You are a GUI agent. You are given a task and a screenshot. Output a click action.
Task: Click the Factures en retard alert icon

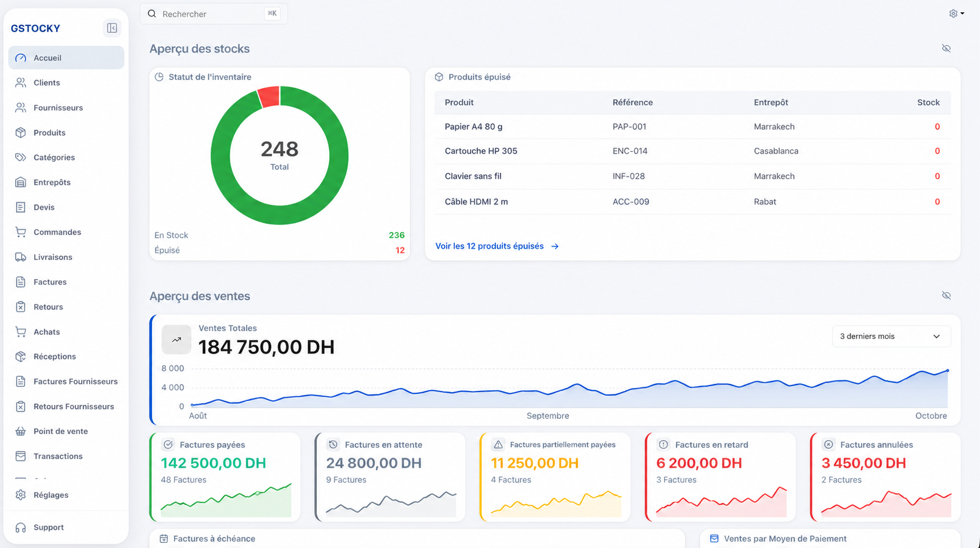(x=663, y=445)
